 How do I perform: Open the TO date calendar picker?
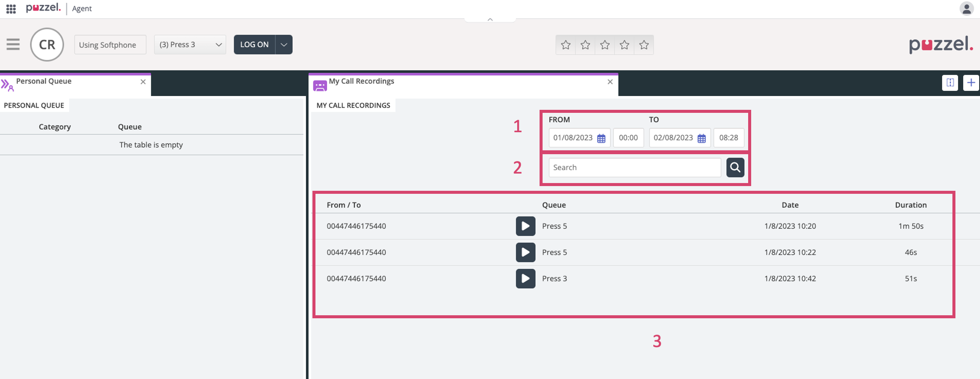click(x=702, y=138)
